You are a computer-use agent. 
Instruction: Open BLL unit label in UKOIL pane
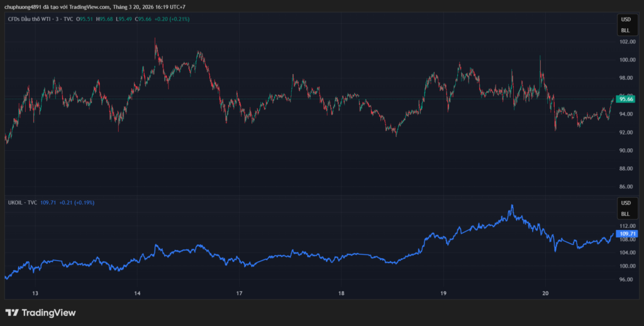[x=625, y=214]
